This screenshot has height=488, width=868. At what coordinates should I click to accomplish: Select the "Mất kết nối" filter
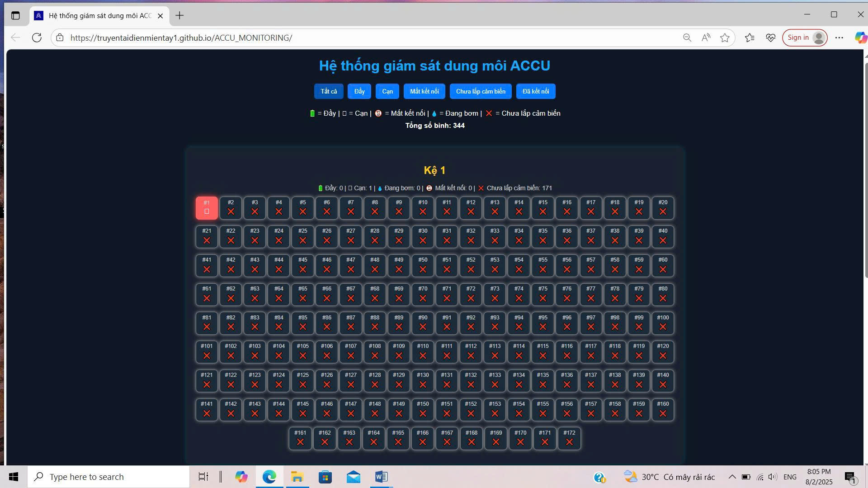pyautogui.click(x=424, y=91)
